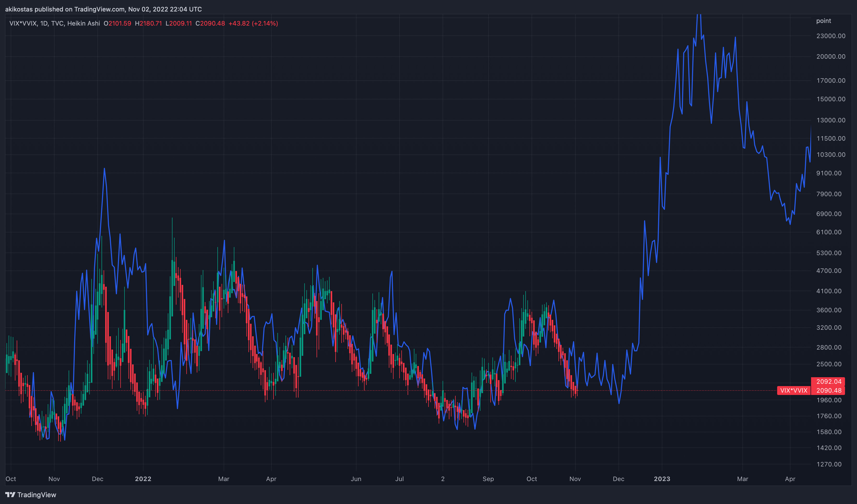This screenshot has height=504, width=857.
Task: Click the Jul label on time axis
Action: (400, 479)
